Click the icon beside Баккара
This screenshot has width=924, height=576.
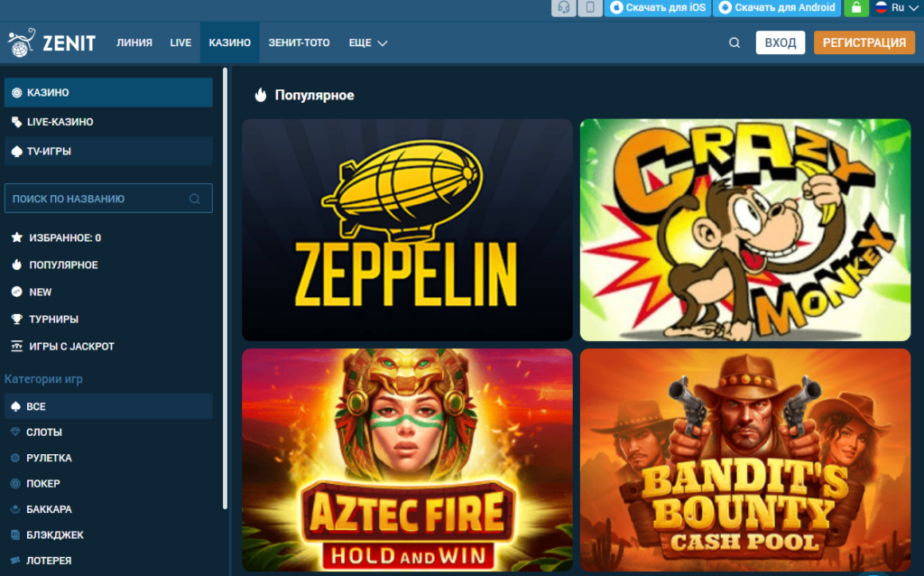point(15,509)
